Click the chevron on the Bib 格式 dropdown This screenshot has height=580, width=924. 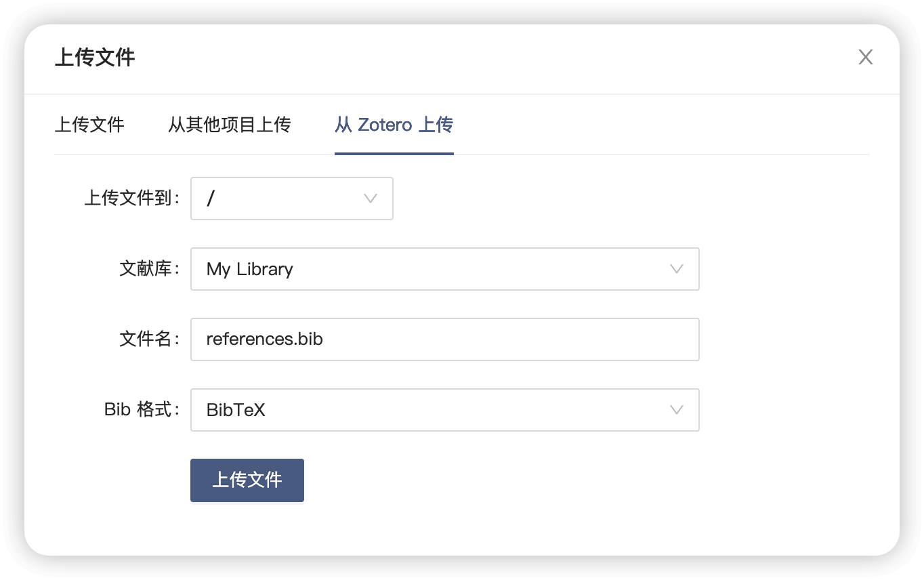coord(676,410)
